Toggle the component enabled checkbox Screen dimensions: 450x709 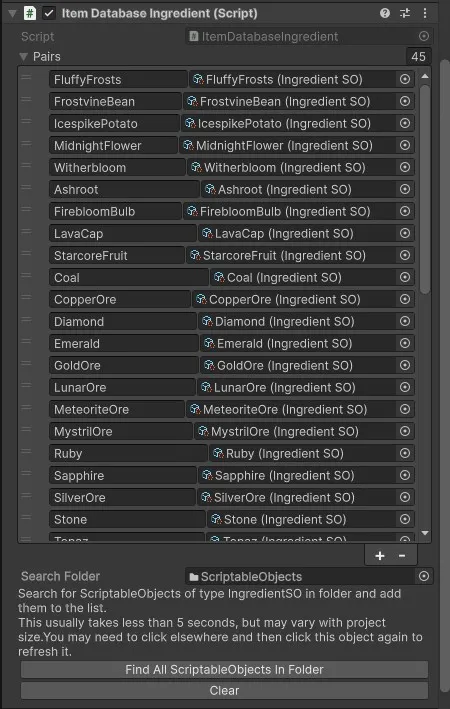point(49,13)
